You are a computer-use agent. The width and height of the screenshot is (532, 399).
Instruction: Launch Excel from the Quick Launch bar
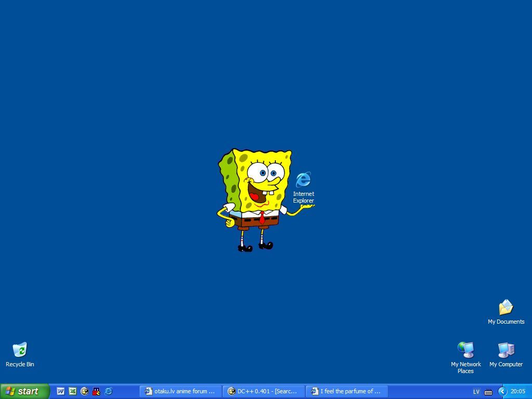[73, 391]
